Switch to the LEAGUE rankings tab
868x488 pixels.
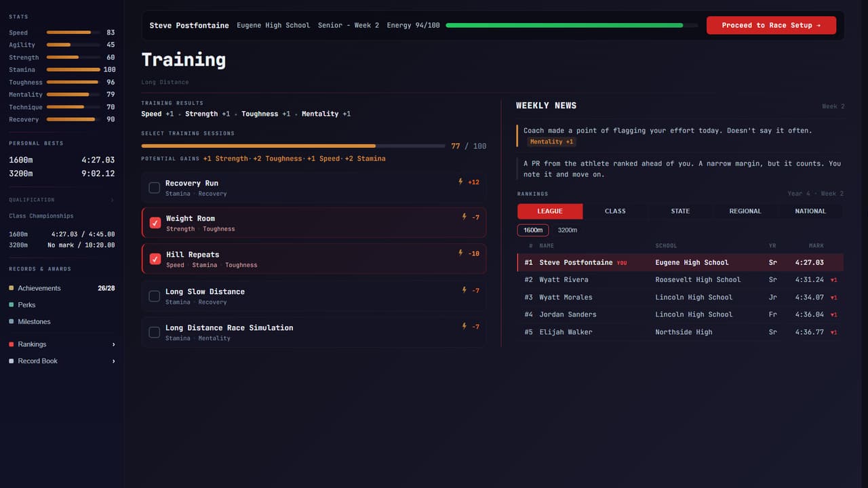pyautogui.click(x=550, y=211)
